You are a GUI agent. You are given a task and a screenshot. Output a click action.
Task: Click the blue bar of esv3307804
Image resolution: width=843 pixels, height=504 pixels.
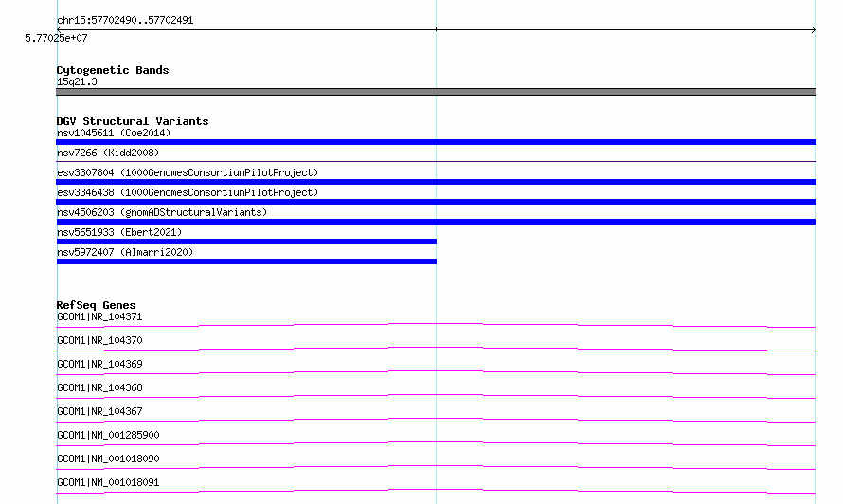tap(436, 182)
